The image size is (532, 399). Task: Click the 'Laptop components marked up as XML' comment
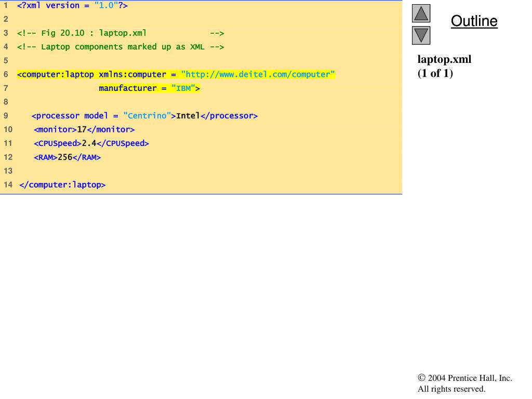(x=121, y=47)
